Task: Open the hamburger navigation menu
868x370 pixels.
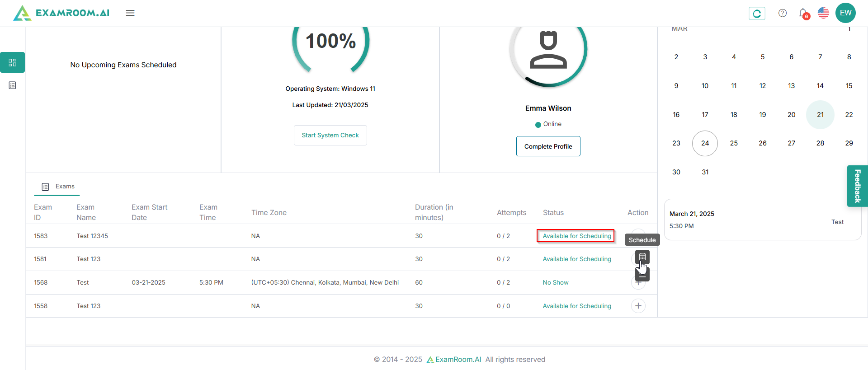Action: click(x=130, y=13)
